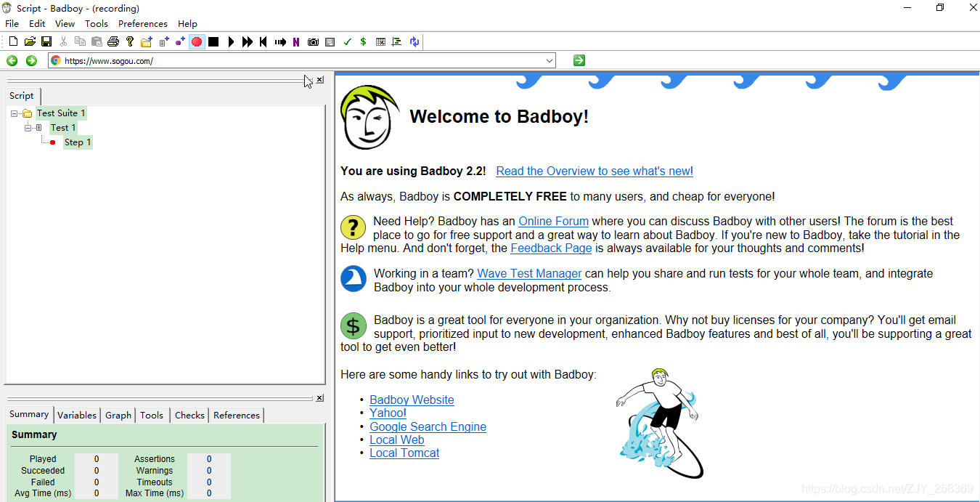Switch to the References tab
Screen dimensions: 980x502
point(237,415)
